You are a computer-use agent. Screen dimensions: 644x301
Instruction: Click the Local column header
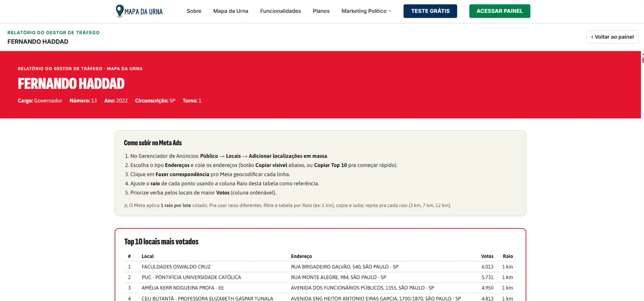(148, 256)
